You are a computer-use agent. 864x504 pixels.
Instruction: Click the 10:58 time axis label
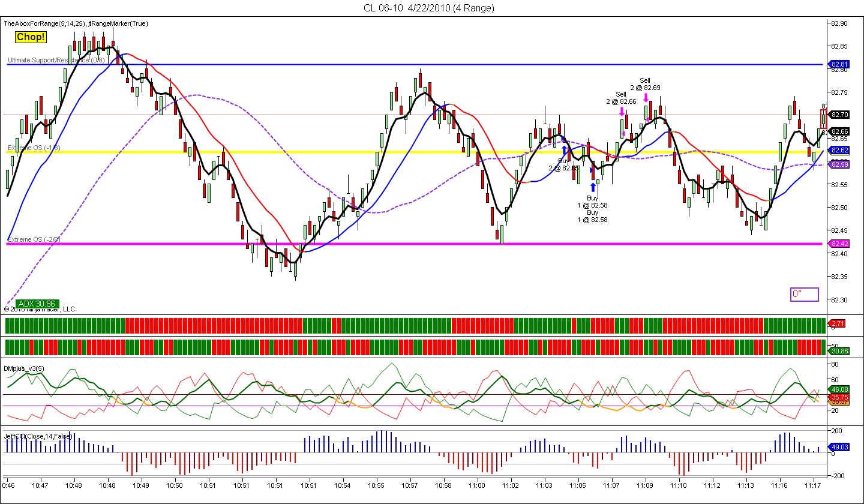coord(443,484)
